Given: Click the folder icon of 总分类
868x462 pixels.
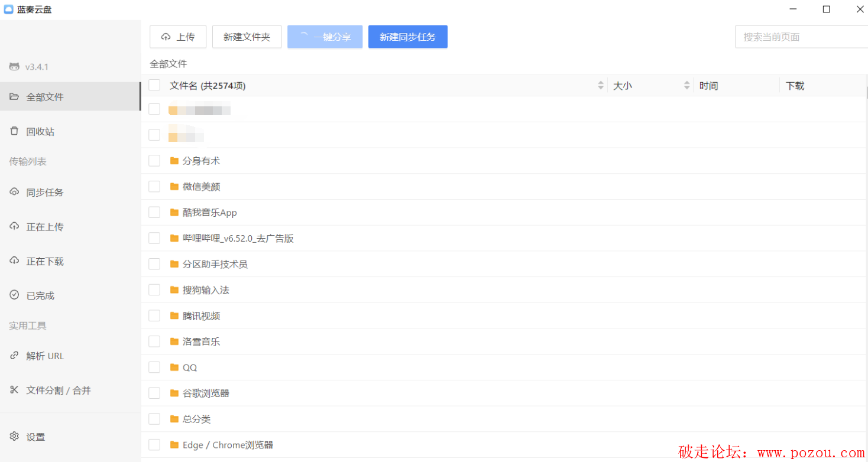Looking at the screenshot, I should (x=174, y=419).
